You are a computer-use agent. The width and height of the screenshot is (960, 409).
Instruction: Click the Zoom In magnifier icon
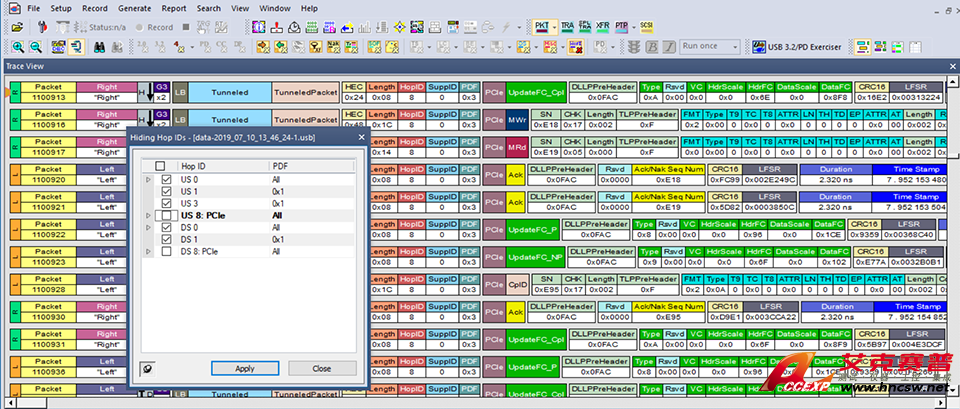coord(18,47)
